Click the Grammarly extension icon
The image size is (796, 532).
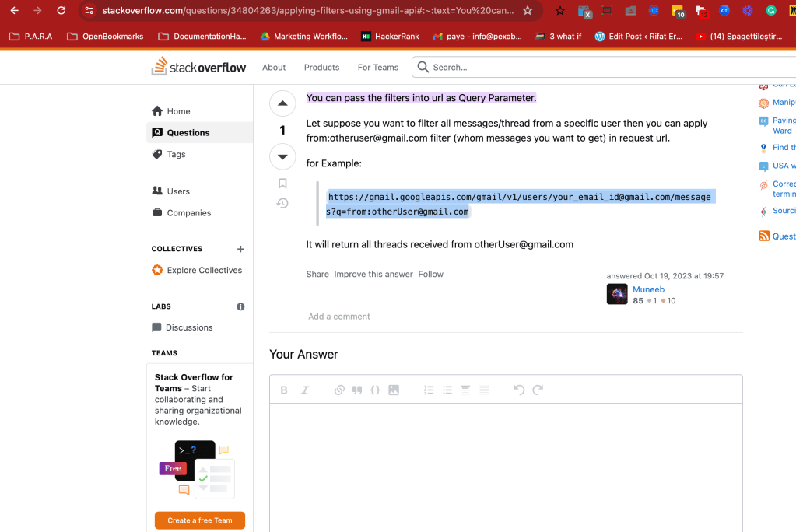[771, 10]
